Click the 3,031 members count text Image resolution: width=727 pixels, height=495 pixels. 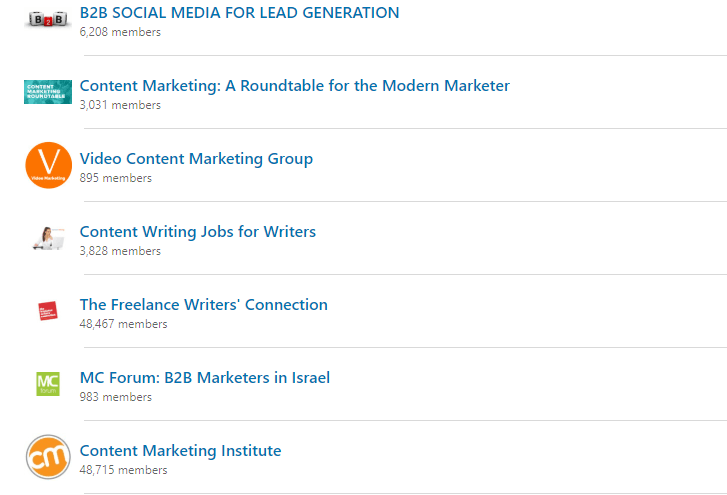pos(120,105)
